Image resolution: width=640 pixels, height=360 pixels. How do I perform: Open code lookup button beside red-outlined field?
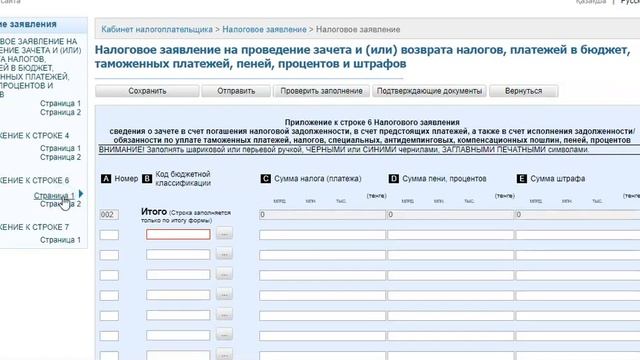(x=224, y=234)
